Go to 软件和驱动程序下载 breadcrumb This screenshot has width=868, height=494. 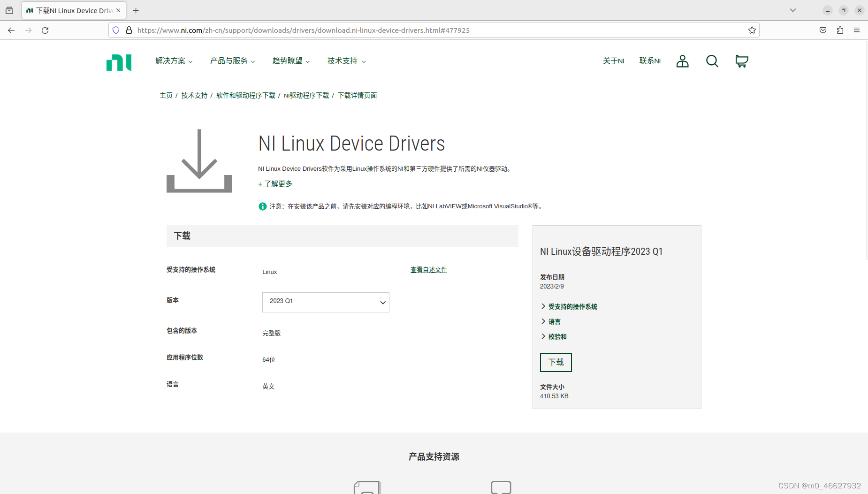246,95
